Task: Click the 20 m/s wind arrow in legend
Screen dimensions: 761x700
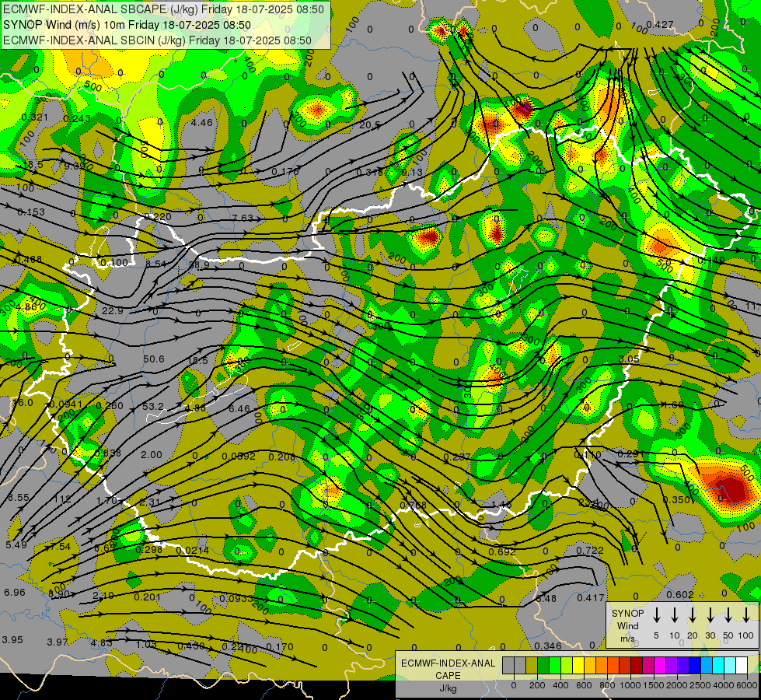Action: coord(693,614)
